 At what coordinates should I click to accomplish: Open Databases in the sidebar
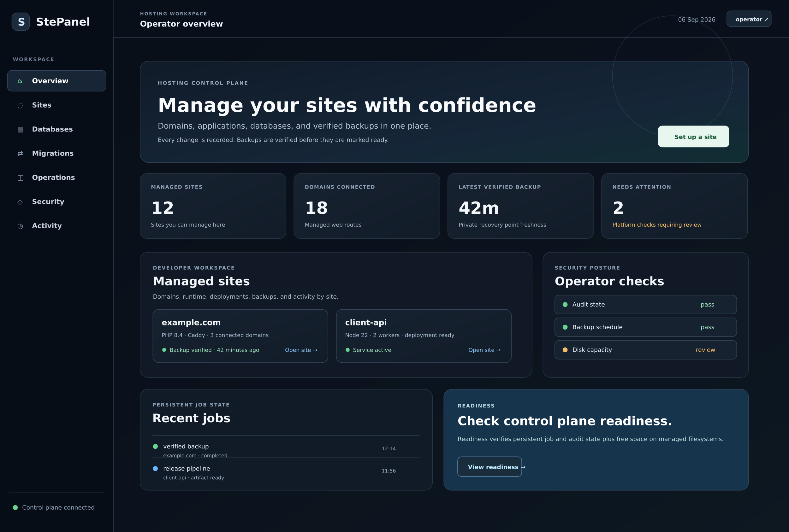click(57, 129)
